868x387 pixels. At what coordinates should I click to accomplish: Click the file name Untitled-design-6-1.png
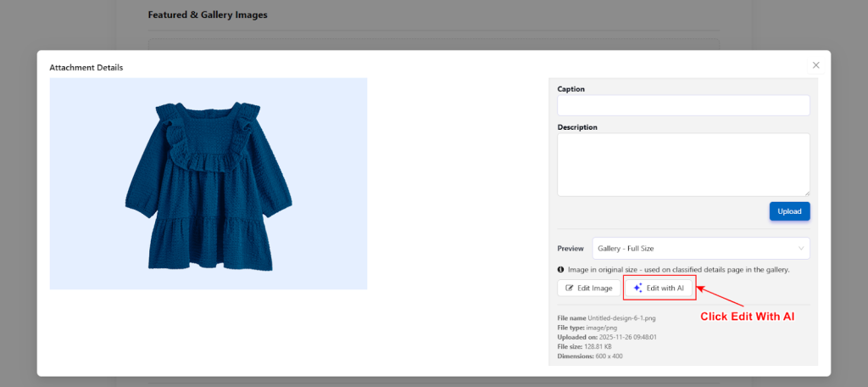point(621,318)
